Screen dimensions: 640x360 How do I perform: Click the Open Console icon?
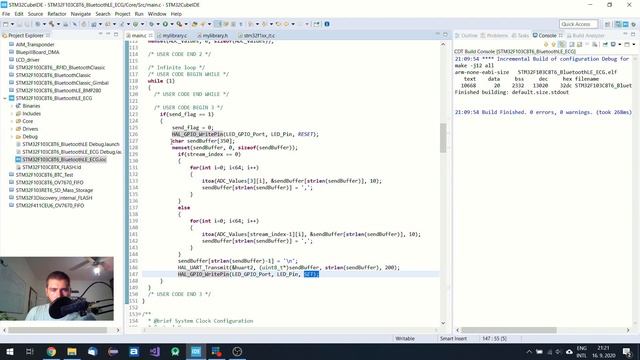[x=627, y=44]
